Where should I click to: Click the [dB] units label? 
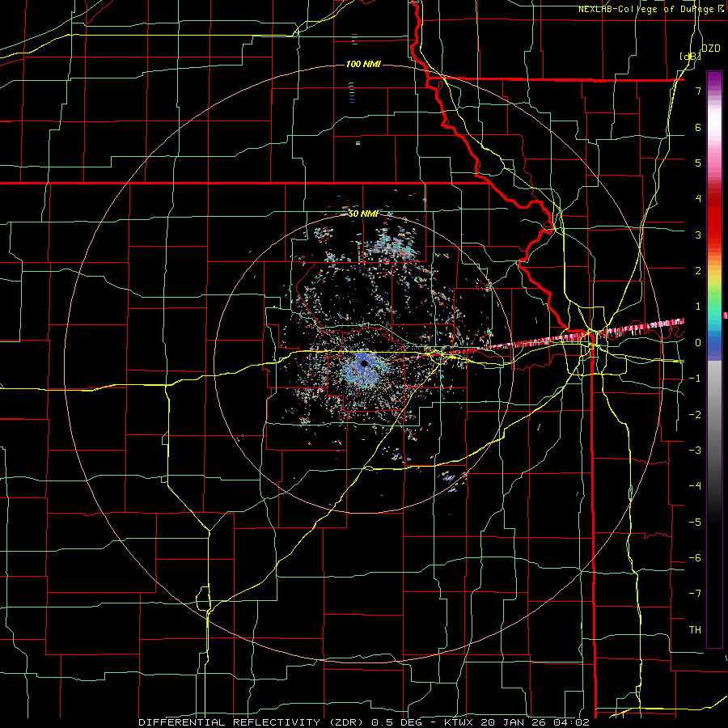click(x=690, y=56)
